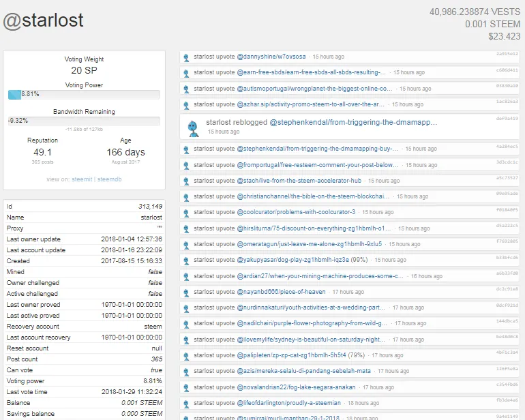Click Created date 2017-08-15 15:16:33
This screenshot has height=420, width=525.
click(132, 261)
